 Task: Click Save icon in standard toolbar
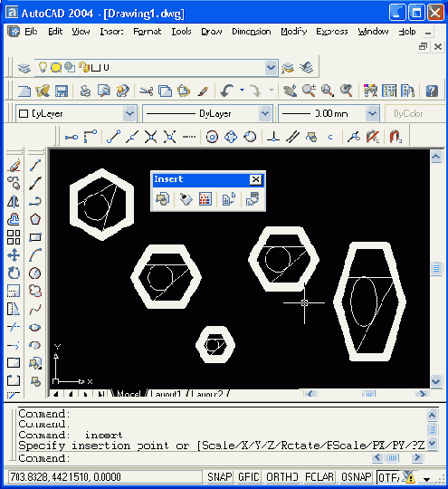tap(62, 91)
